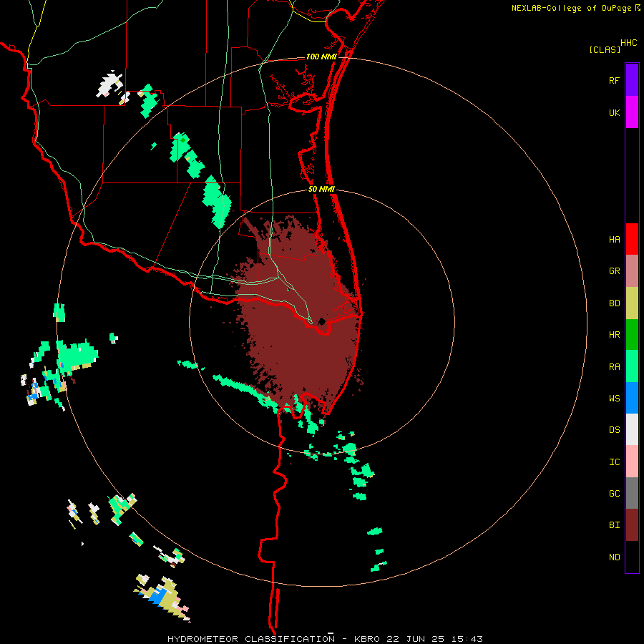Click the ND legend label
The width and height of the screenshot is (644, 644).
(x=614, y=557)
